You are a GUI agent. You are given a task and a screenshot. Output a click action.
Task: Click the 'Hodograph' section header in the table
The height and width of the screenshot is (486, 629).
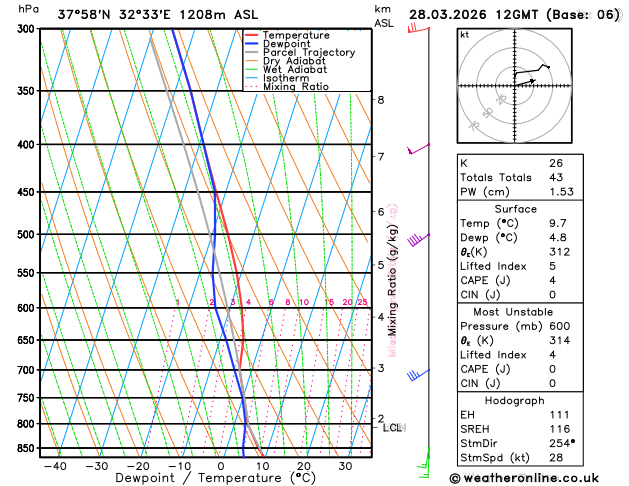click(514, 401)
